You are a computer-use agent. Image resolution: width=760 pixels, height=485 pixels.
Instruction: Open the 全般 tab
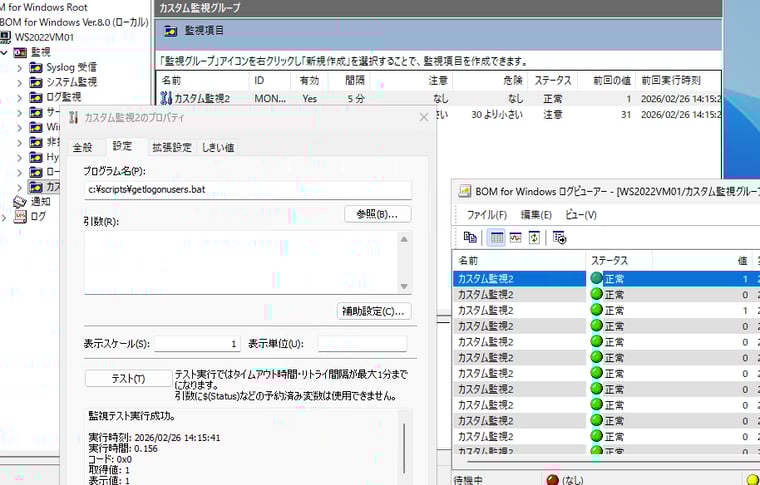[82, 147]
